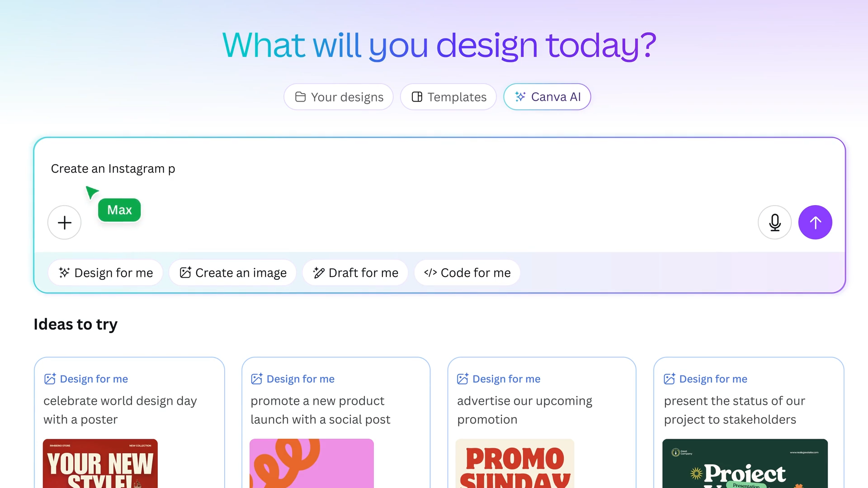Open the Your designs tab

point(338,97)
